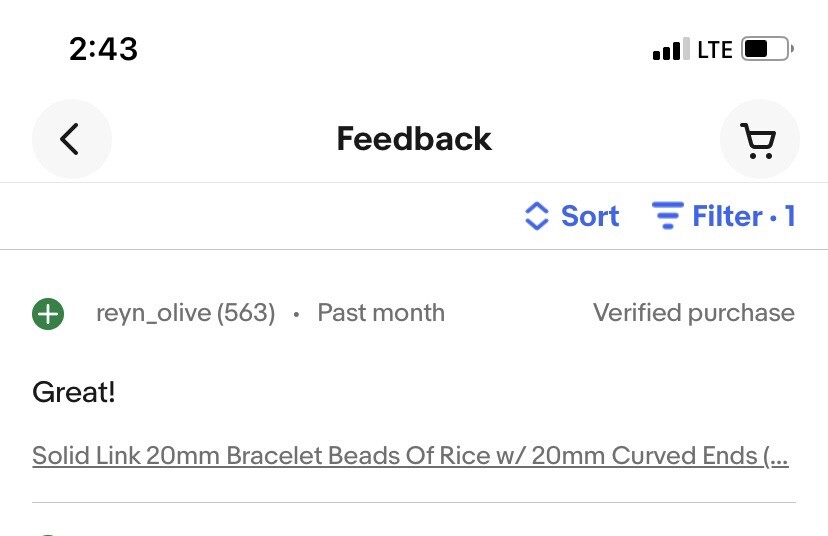
Task: Tap the Sort up-down arrows icon
Action: (537, 216)
